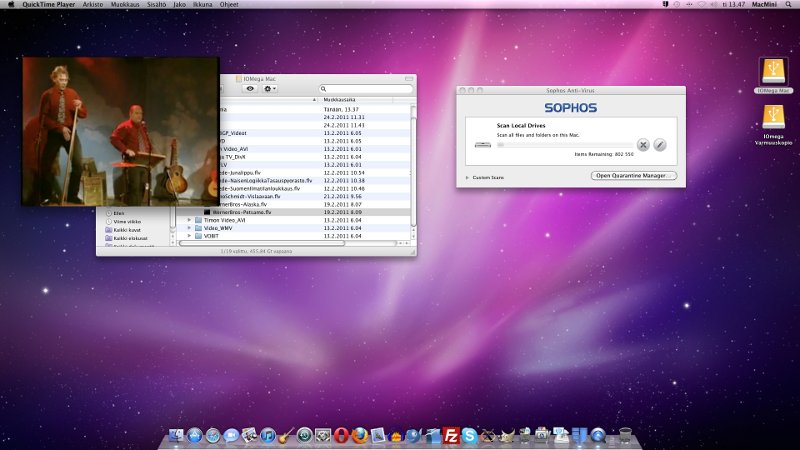The height and width of the screenshot is (450, 800).
Task: Click the MacMini user menu
Action: tap(764, 4)
